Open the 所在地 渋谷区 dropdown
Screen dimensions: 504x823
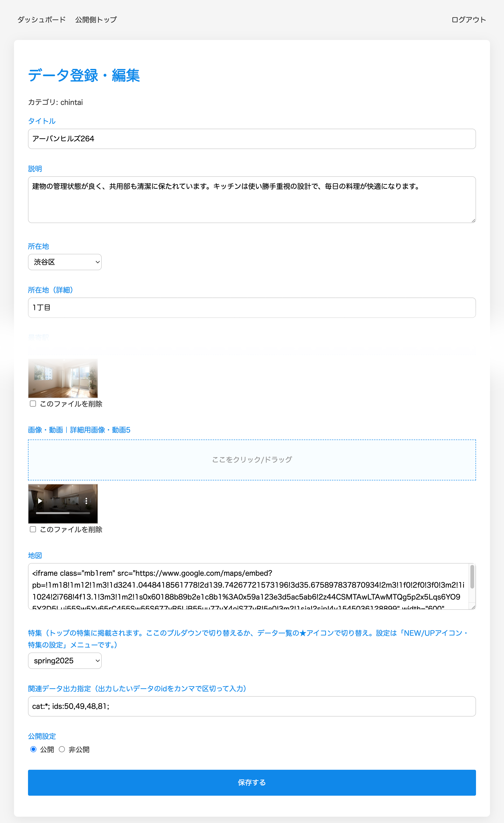coord(65,262)
